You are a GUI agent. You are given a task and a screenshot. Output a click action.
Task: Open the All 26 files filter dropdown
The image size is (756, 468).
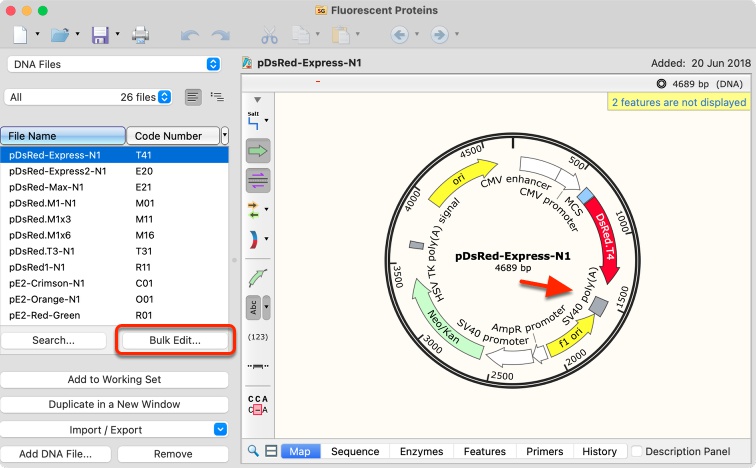[88, 97]
